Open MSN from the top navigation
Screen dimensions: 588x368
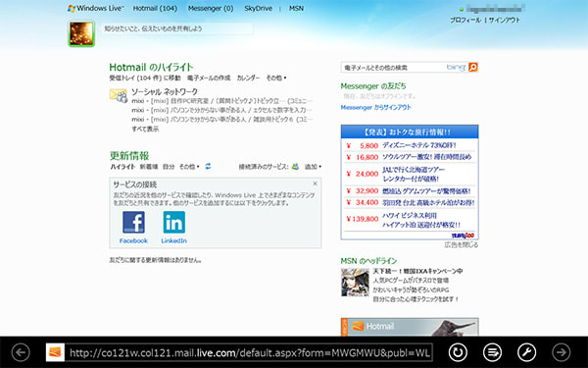coord(296,8)
